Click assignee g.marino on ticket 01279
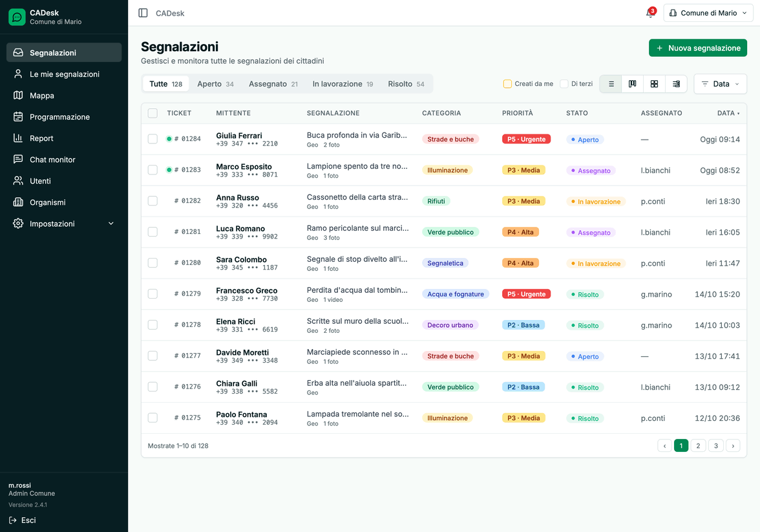Screen dimensions: 760x532 point(657,294)
